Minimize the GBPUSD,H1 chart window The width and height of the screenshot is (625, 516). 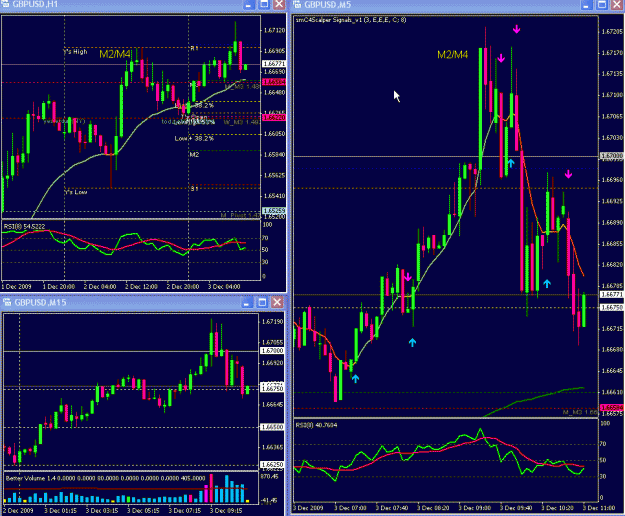coord(248,4)
